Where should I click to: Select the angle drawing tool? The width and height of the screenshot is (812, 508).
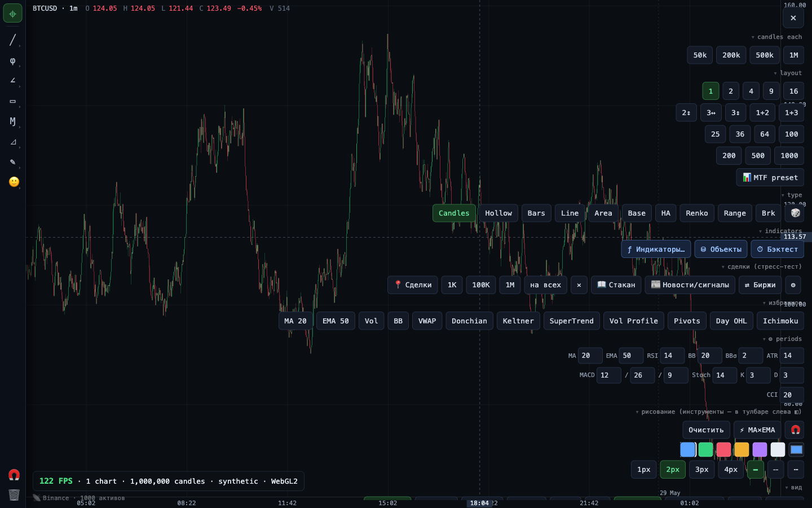pos(12,81)
